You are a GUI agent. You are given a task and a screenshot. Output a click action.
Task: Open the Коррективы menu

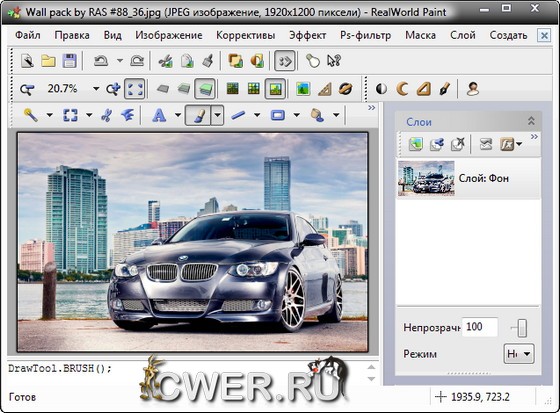point(245,35)
